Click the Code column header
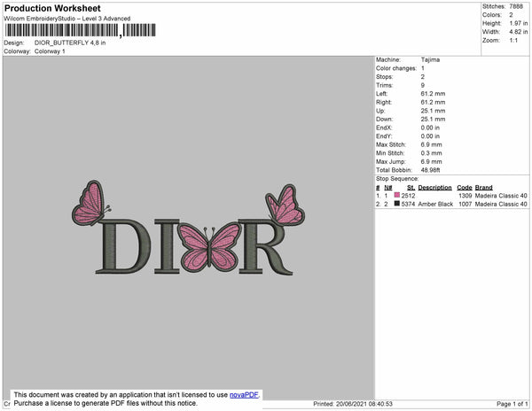This screenshot has height=411, width=532. (x=464, y=188)
